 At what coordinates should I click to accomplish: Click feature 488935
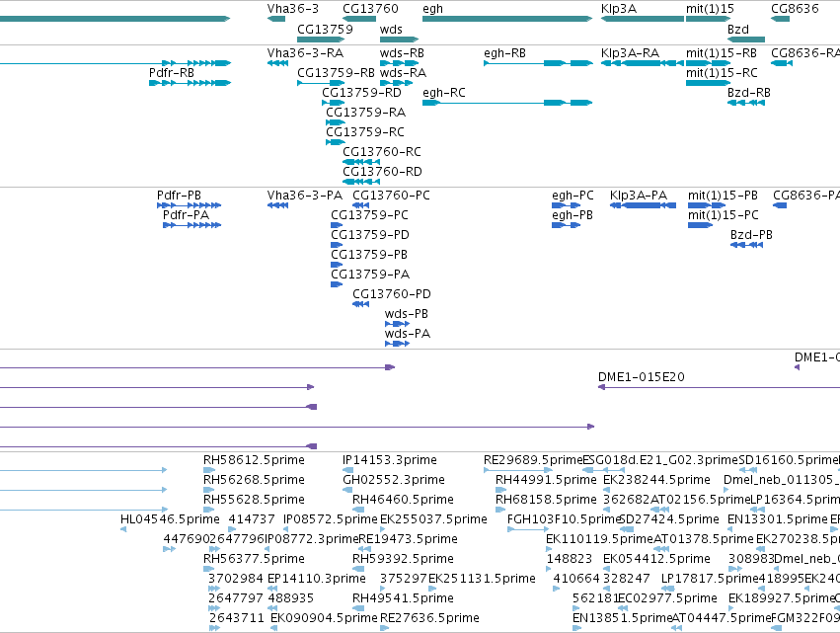[x=291, y=598]
